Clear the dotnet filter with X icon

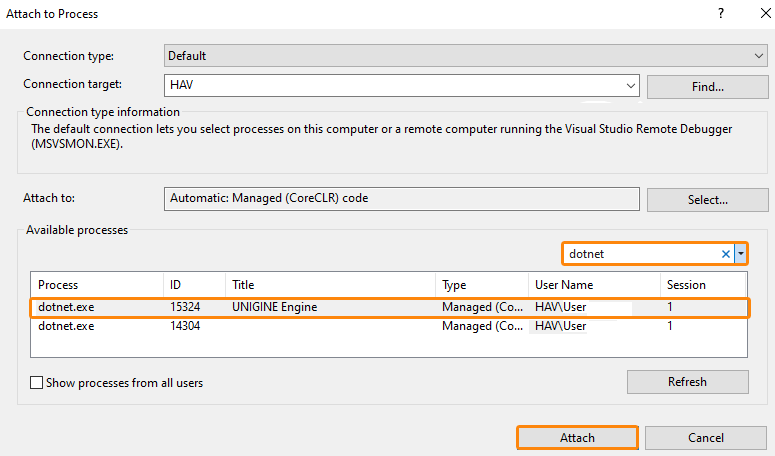pos(726,254)
